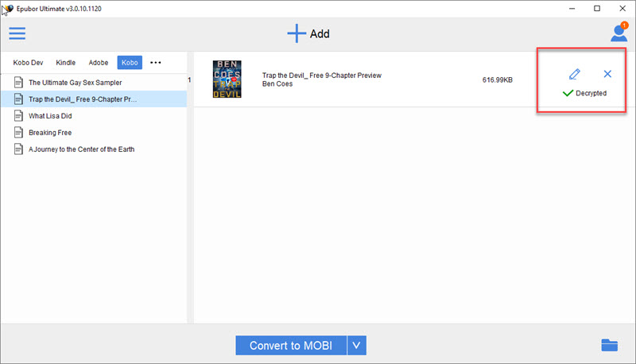Select the Kobo tab
Screen dimensions: 636x364
coord(130,63)
